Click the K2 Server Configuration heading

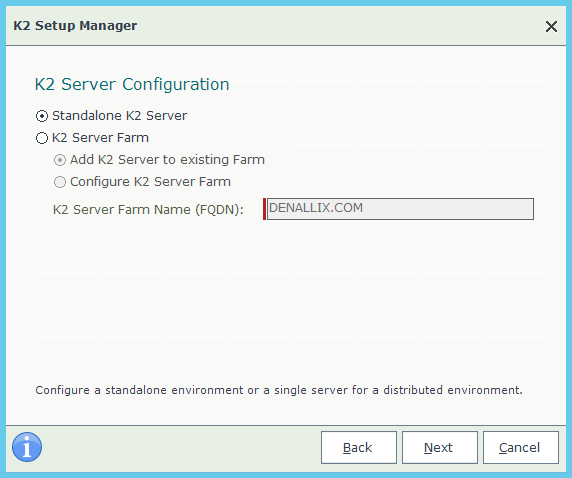(x=132, y=85)
